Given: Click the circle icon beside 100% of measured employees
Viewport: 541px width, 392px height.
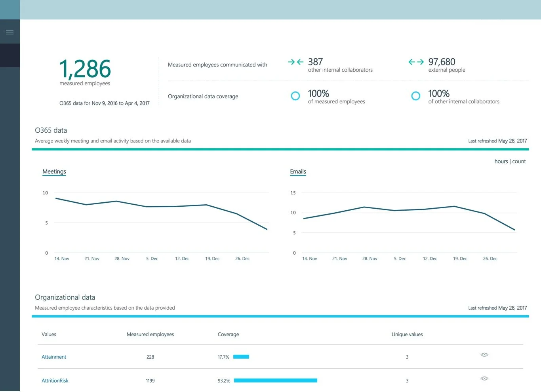Looking at the screenshot, I should (295, 95).
